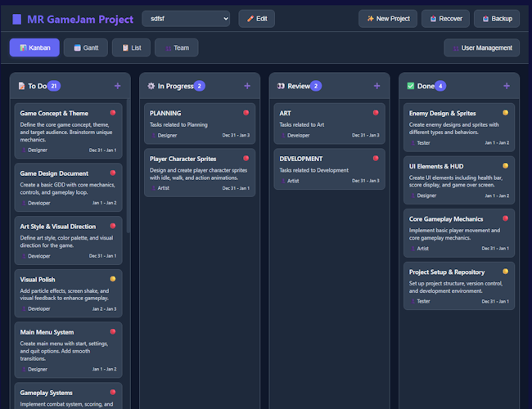
Task: Open the Core Gameplay Mechanics card
Action: tap(459, 233)
